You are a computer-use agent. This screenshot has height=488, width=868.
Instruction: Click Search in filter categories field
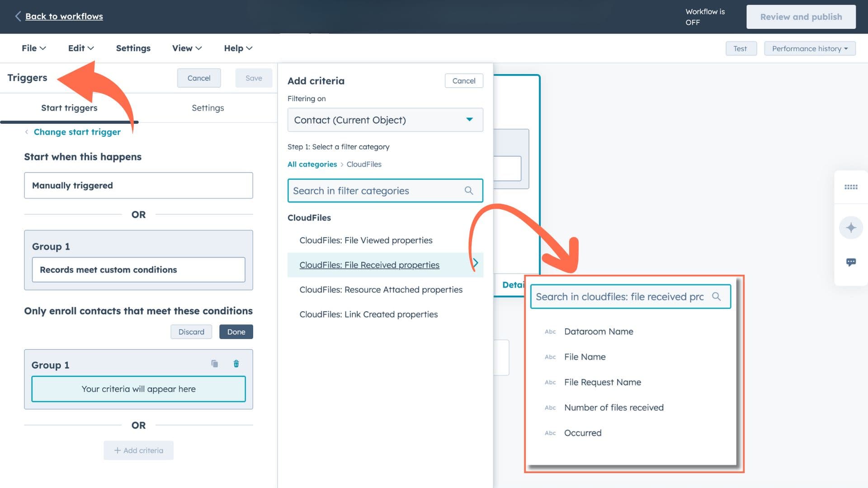375,191
